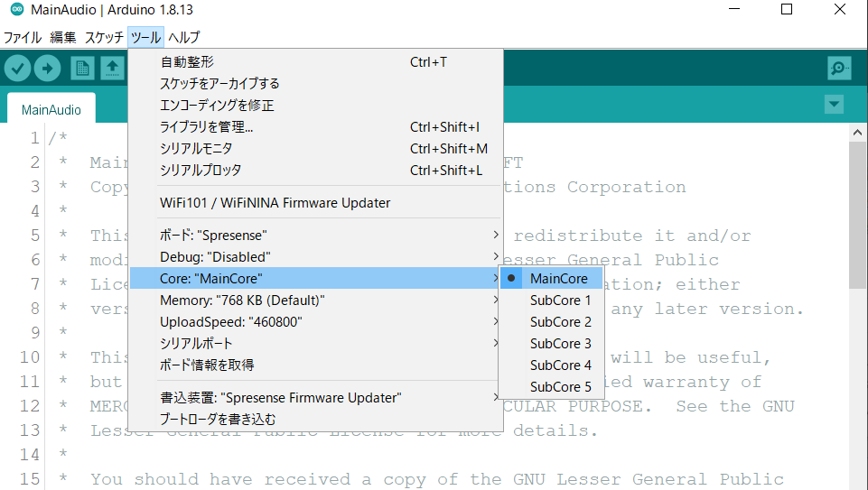This screenshot has width=868, height=490.
Task: Expand the シリアルポート submenu
Action: [316, 343]
